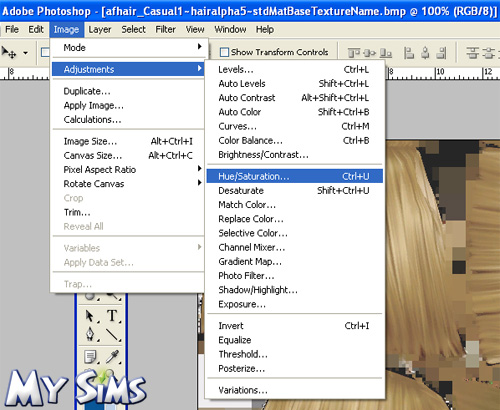
Task: Open Shadow/Highlight... adjustment
Action: click(x=295, y=290)
